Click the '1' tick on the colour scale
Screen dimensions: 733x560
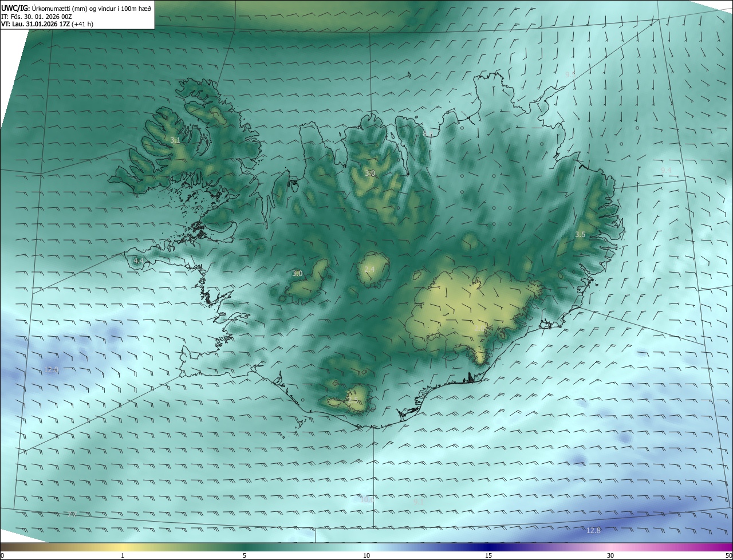[x=123, y=555]
